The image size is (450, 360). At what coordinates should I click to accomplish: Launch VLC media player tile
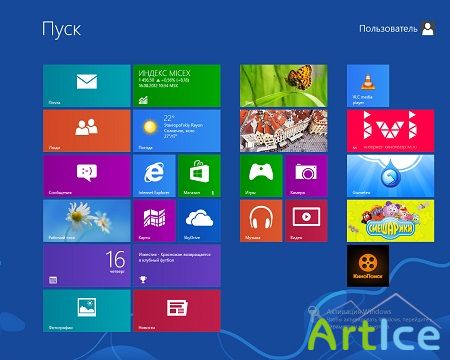tap(368, 86)
